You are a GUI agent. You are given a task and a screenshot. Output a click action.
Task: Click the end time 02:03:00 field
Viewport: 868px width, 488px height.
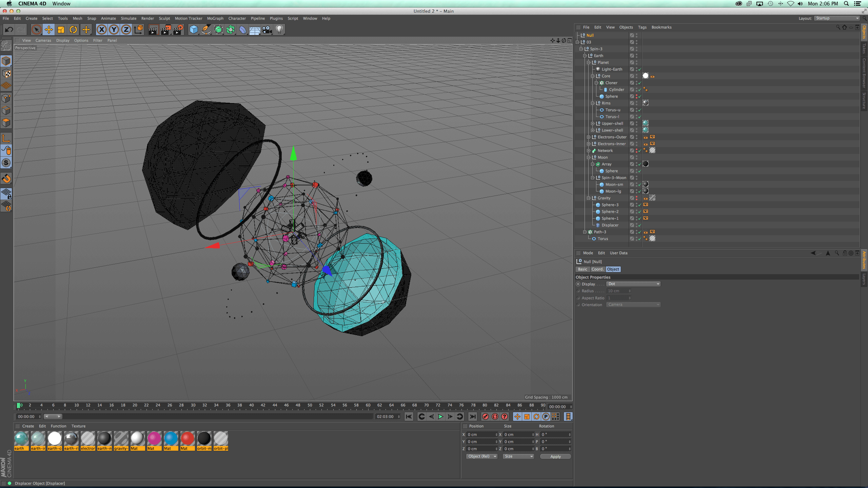tap(388, 416)
